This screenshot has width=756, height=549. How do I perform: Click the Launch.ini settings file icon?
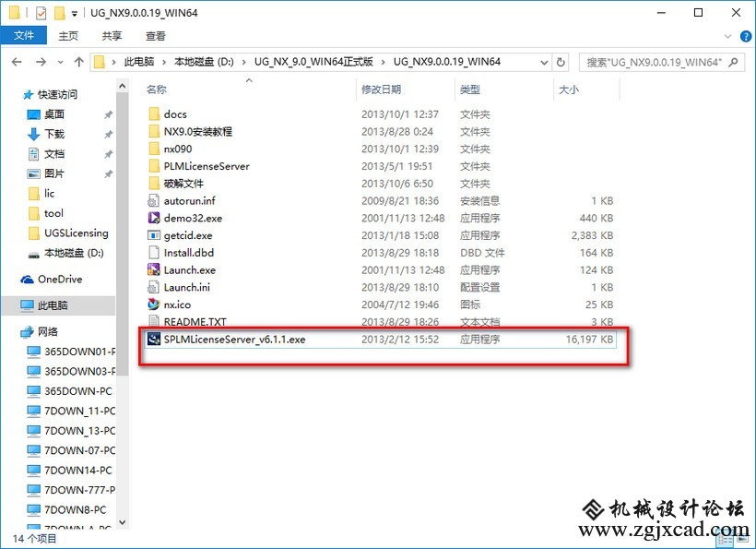[x=154, y=287]
